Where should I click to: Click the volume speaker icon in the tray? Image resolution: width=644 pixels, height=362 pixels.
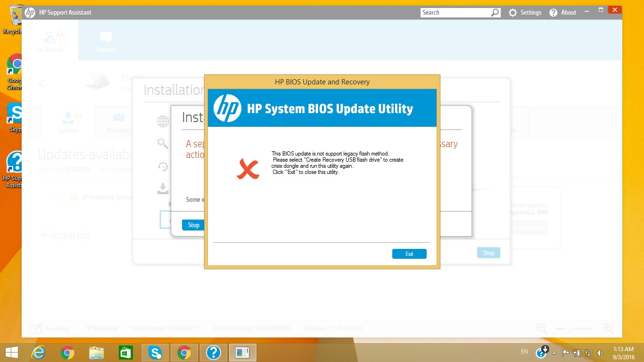click(600, 353)
